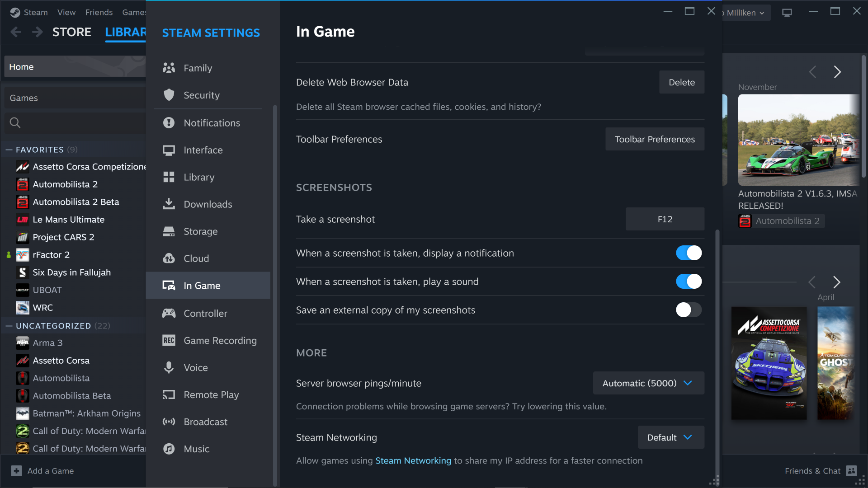
Task: Open the Steam menu
Action: point(36,13)
